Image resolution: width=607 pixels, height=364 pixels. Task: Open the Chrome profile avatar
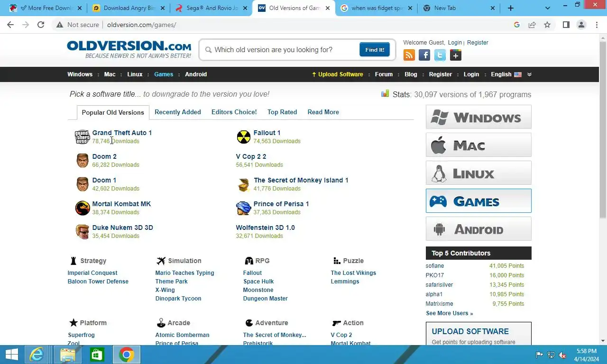tap(581, 25)
